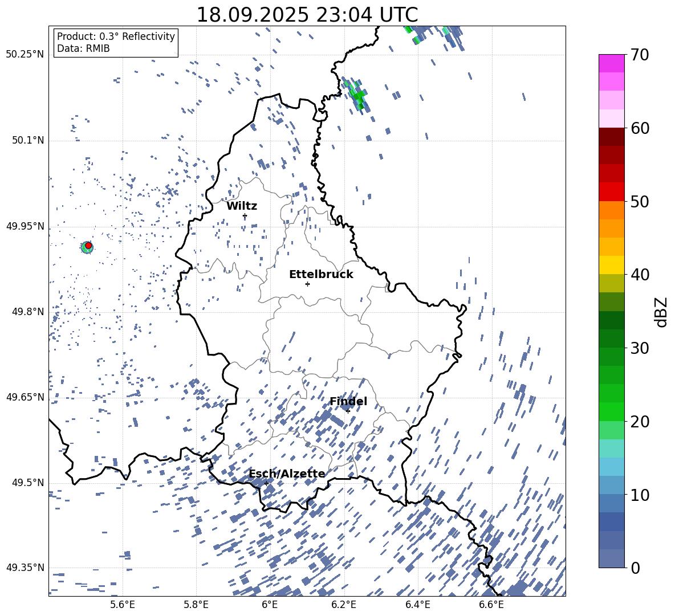Click the Ettelbruck station cross marker
Viewport: 675px width, 616px height.
click(x=307, y=284)
